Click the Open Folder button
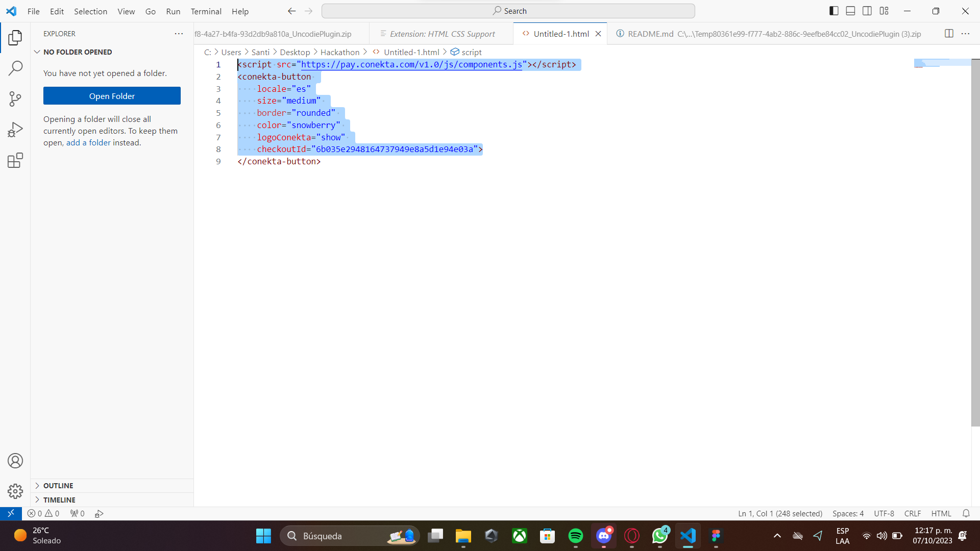 (x=112, y=96)
